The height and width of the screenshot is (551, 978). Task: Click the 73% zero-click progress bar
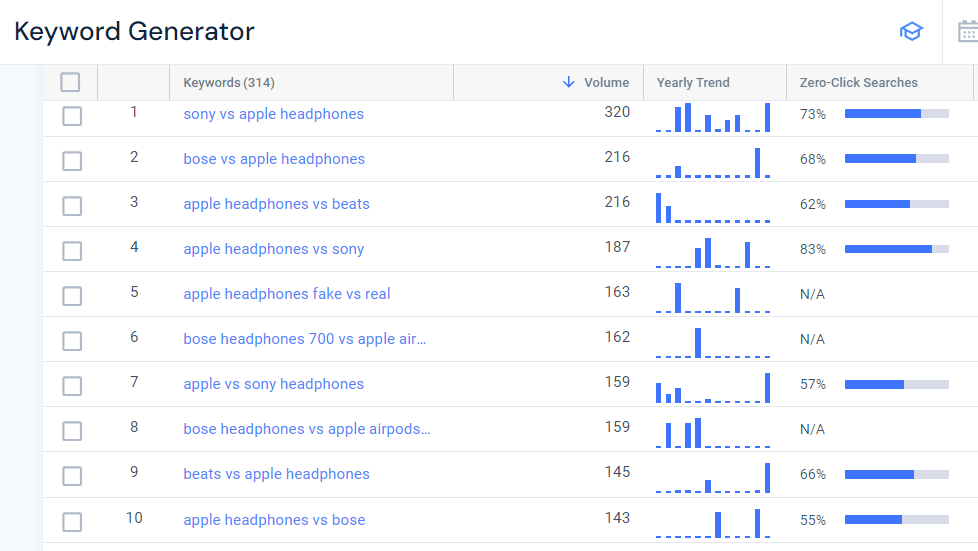[897, 114]
